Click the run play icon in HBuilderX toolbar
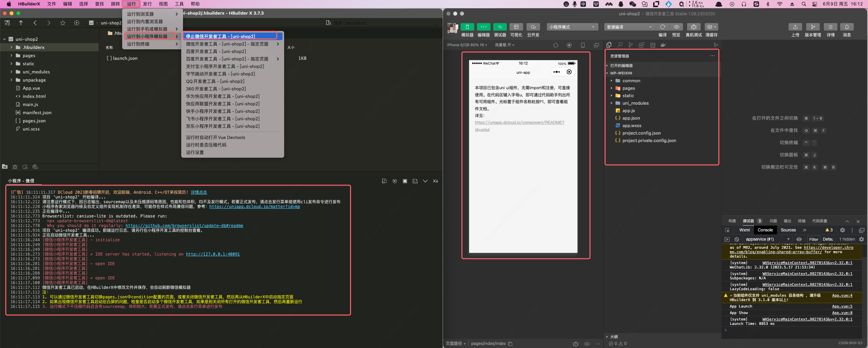The width and height of the screenshot is (868, 348). point(77,23)
